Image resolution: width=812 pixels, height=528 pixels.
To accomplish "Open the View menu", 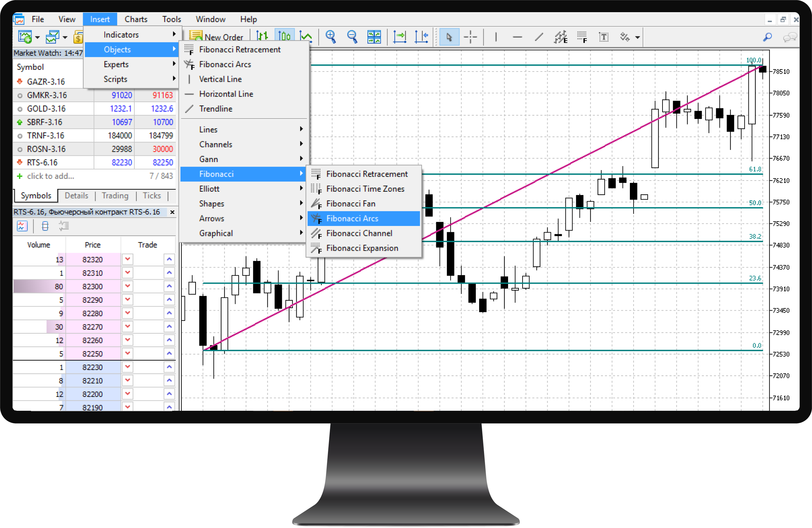I will tap(67, 19).
